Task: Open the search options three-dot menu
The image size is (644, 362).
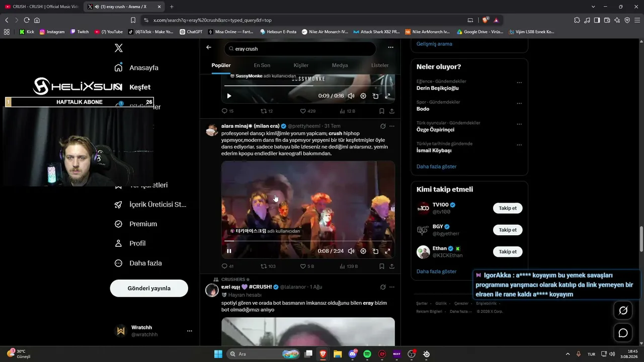Action: coord(390,47)
